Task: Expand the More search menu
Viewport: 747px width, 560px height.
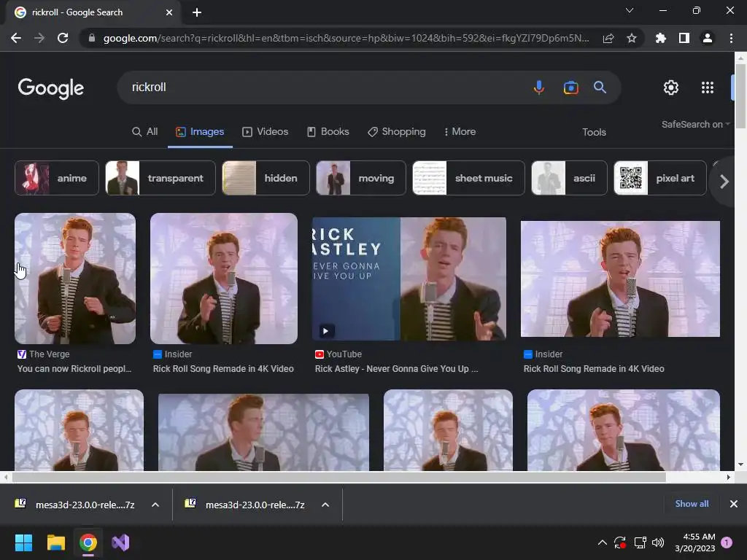Action: (x=460, y=132)
